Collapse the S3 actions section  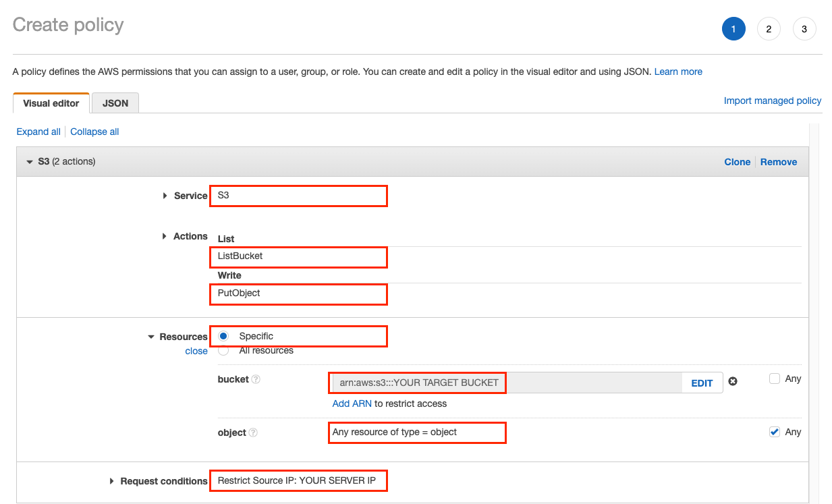[29, 162]
